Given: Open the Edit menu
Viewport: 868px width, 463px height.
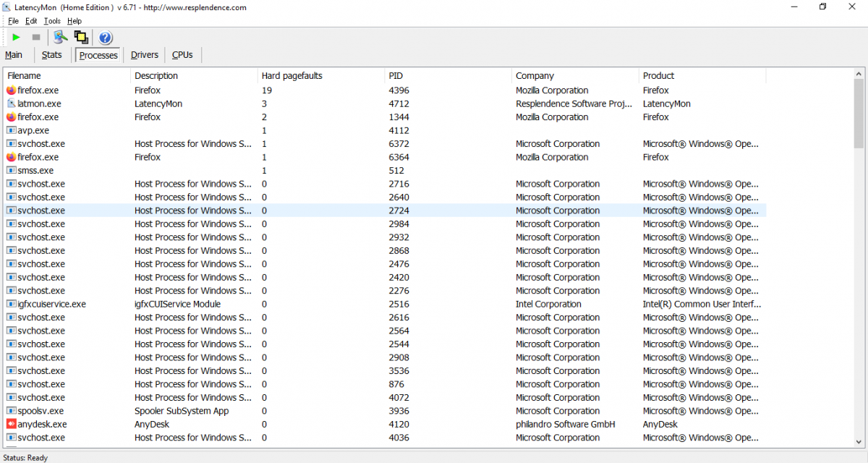Looking at the screenshot, I should [31, 21].
